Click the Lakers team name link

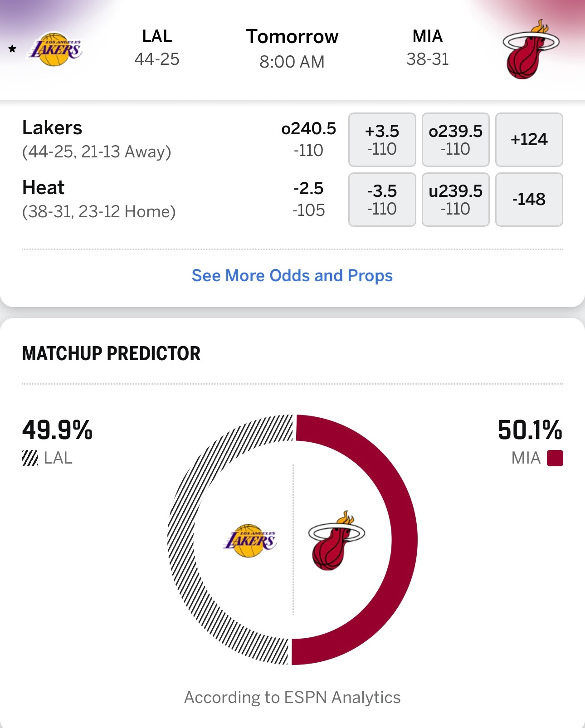click(52, 128)
